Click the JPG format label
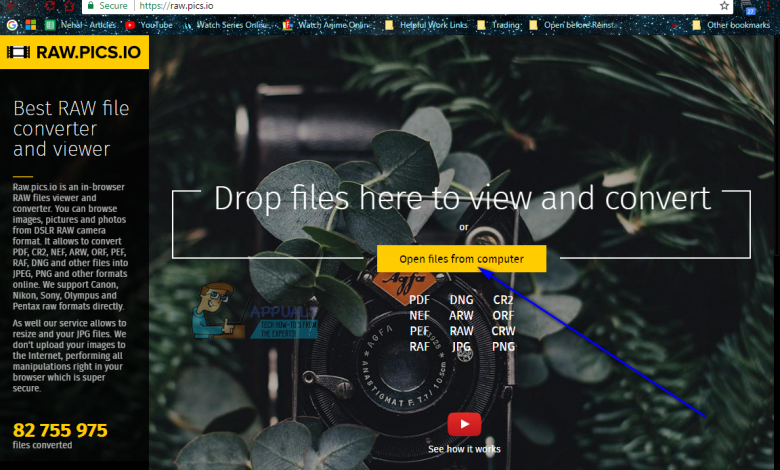Image resolution: width=780 pixels, height=470 pixels. (461, 346)
